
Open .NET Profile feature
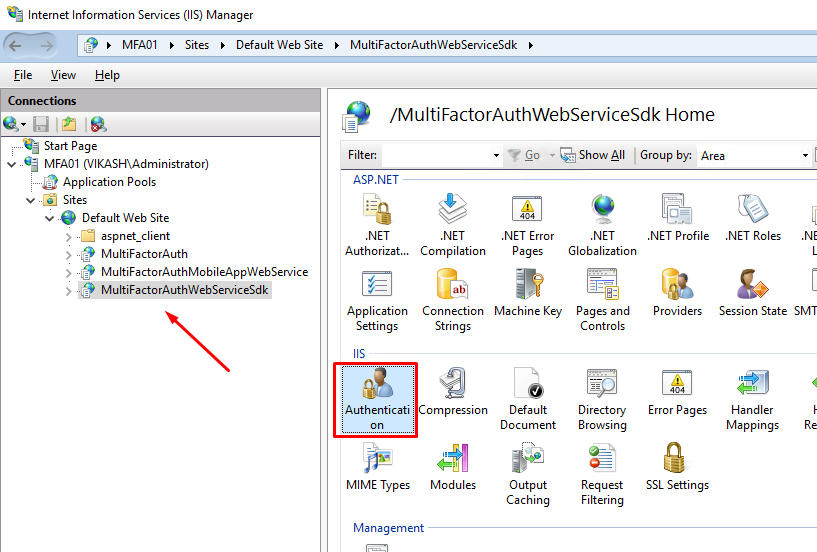(x=677, y=218)
